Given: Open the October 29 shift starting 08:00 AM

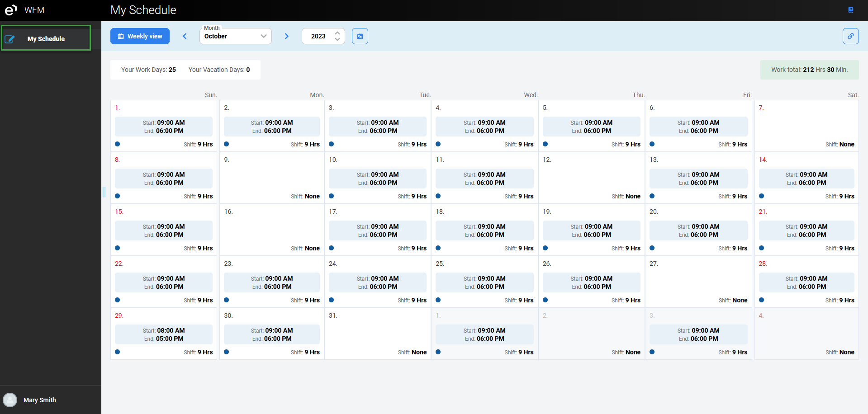Looking at the screenshot, I should tap(164, 334).
